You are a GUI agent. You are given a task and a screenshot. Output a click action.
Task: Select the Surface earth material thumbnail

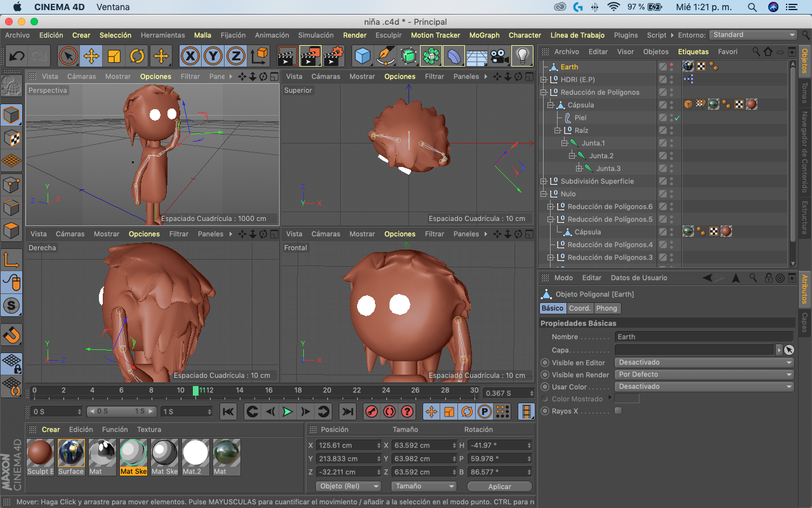tap(71, 453)
